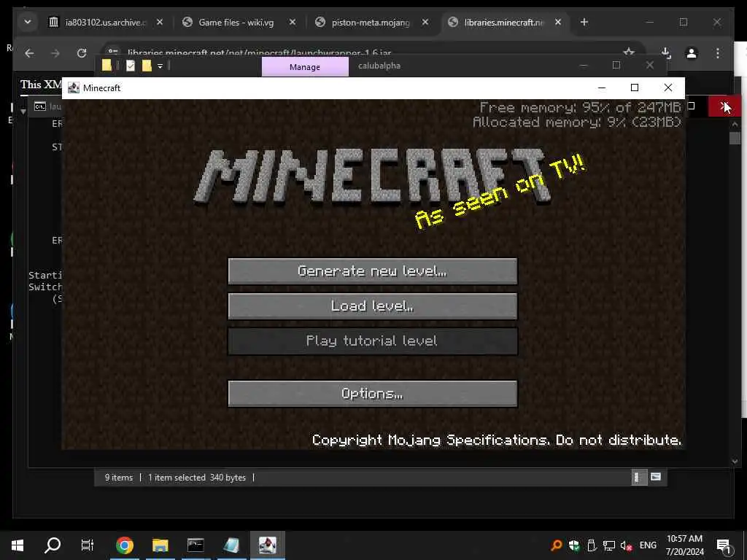Switch to Minecraft from the taskbar
747x560 pixels.
tap(267, 545)
